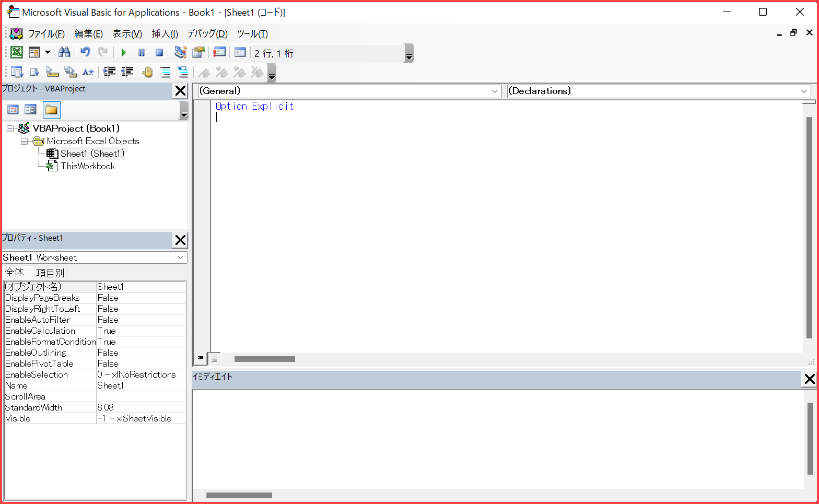Viewport: 819px width, 504px height.
Task: Click the Parameter Info icon
Action: point(70,72)
